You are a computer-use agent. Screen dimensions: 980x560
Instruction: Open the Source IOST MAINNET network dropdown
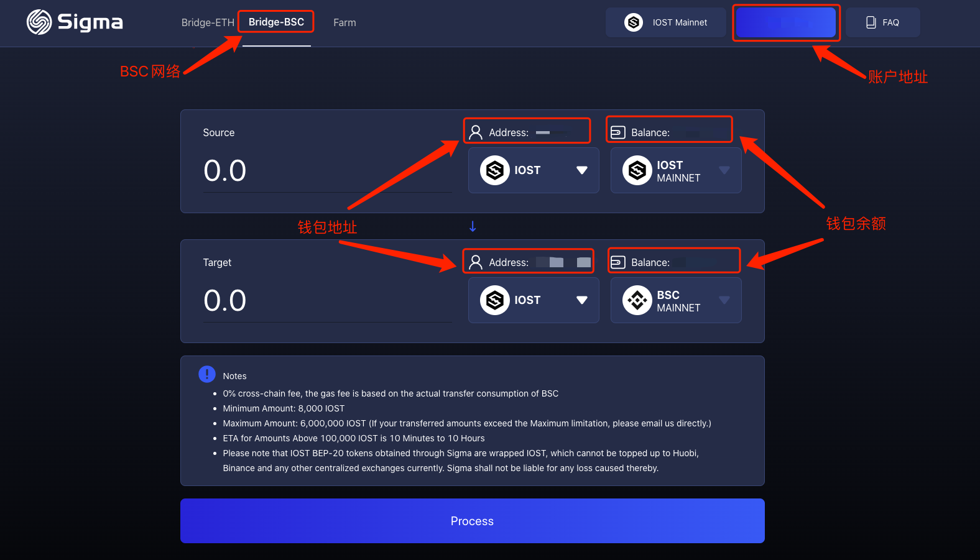point(676,170)
